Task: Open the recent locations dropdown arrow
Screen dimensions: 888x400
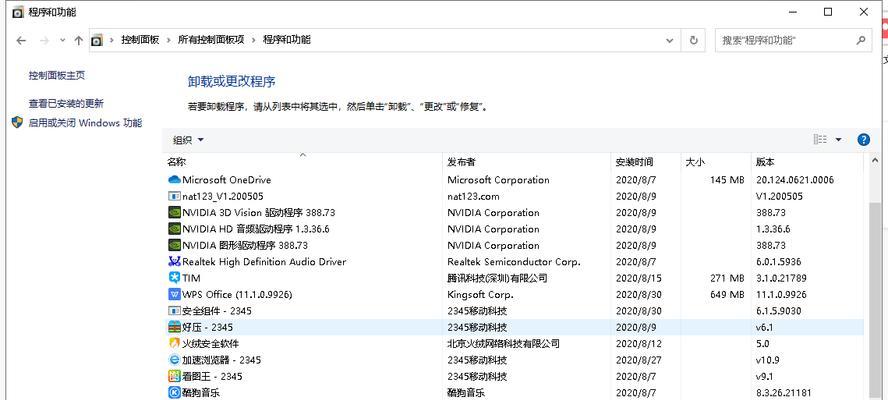Action: click(x=62, y=40)
